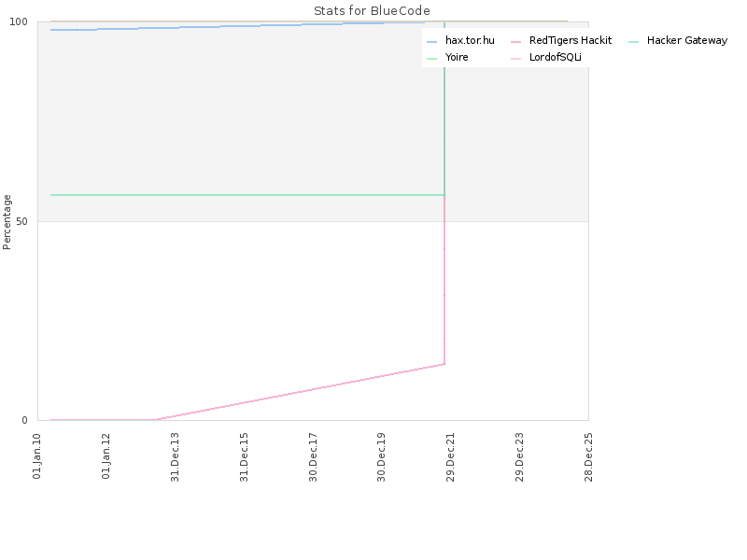Click the flat teal line at 57 percent

[x=247, y=195]
